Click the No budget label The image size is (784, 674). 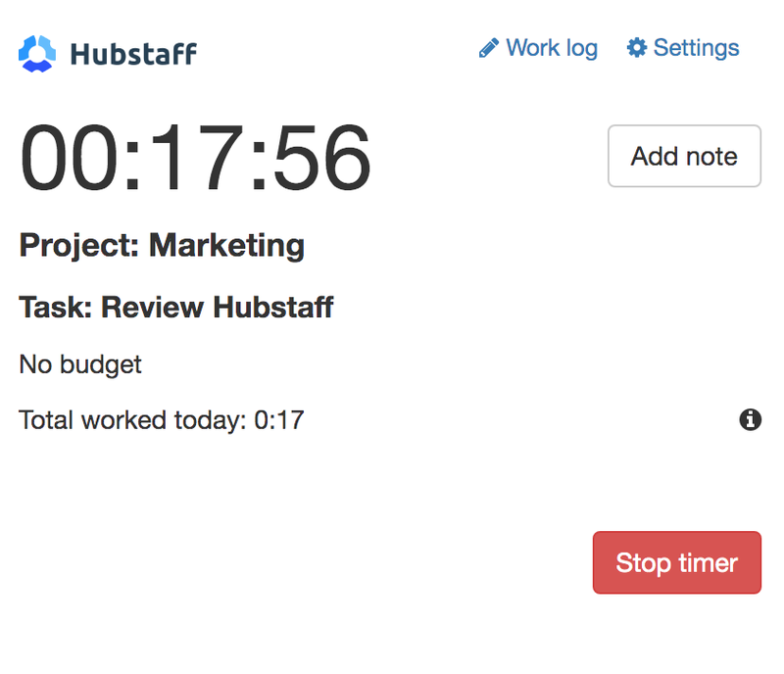(x=80, y=364)
